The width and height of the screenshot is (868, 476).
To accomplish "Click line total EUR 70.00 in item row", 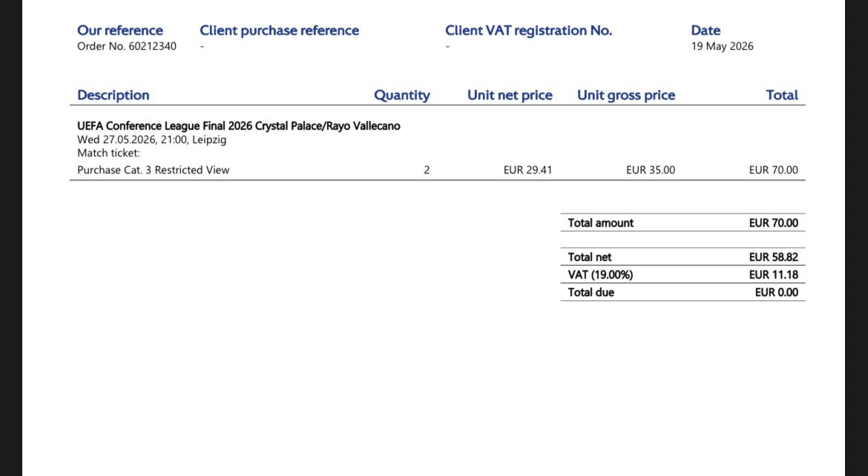I will pyautogui.click(x=773, y=171).
